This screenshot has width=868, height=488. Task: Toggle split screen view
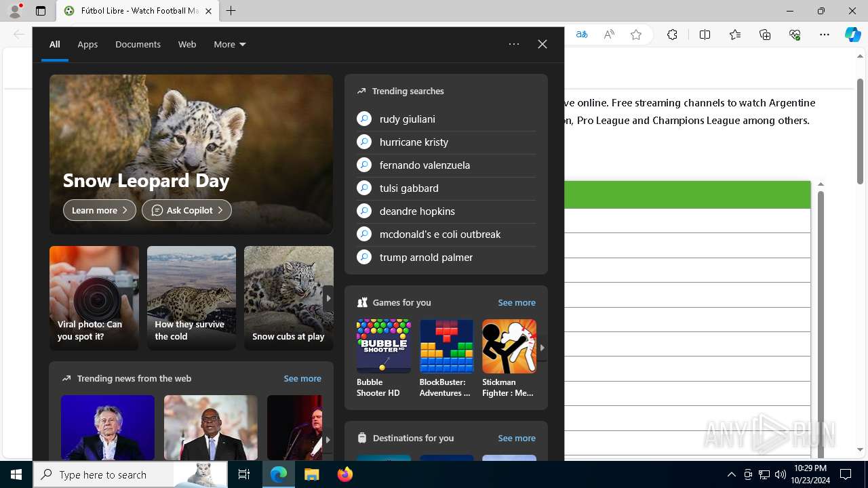click(x=705, y=35)
